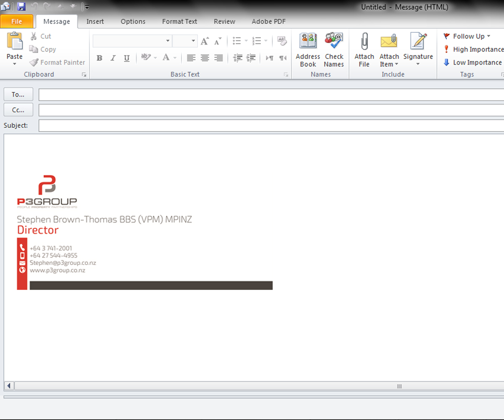This screenshot has height=420, width=504.
Task: Expand the bullets style dropdown arrow
Action: pyautogui.click(x=246, y=41)
